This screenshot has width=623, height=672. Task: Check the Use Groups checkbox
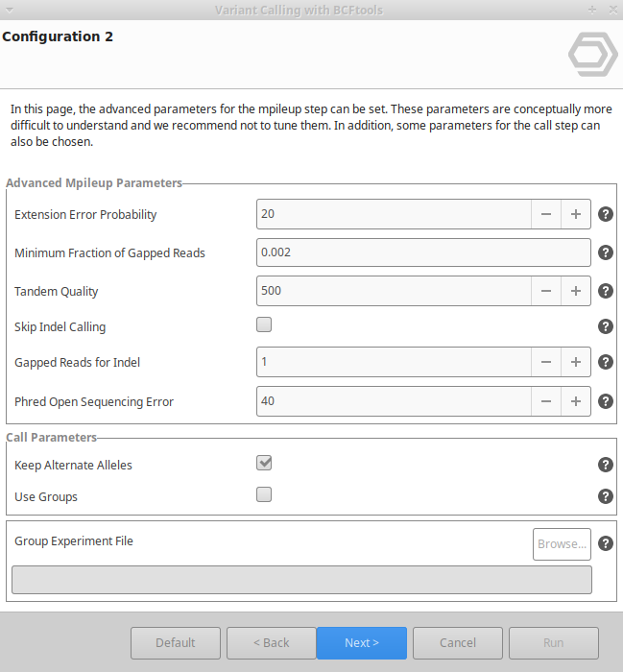(264, 495)
